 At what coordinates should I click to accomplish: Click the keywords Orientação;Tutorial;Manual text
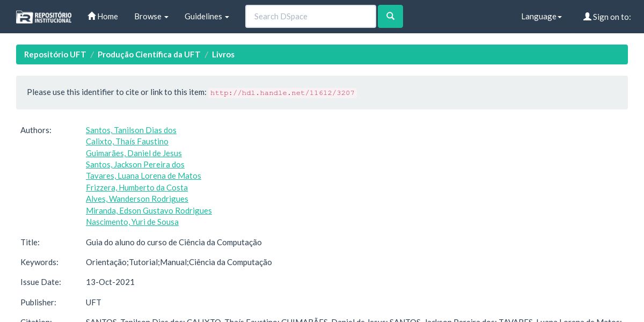pyautogui.click(x=179, y=262)
